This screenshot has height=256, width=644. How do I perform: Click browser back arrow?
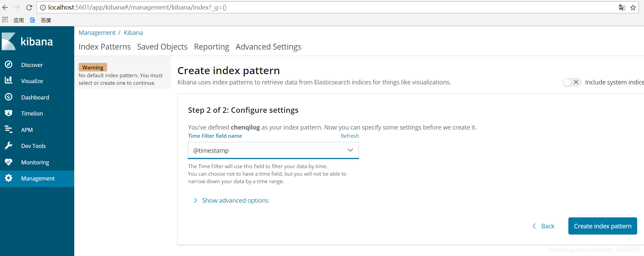tap(5, 8)
